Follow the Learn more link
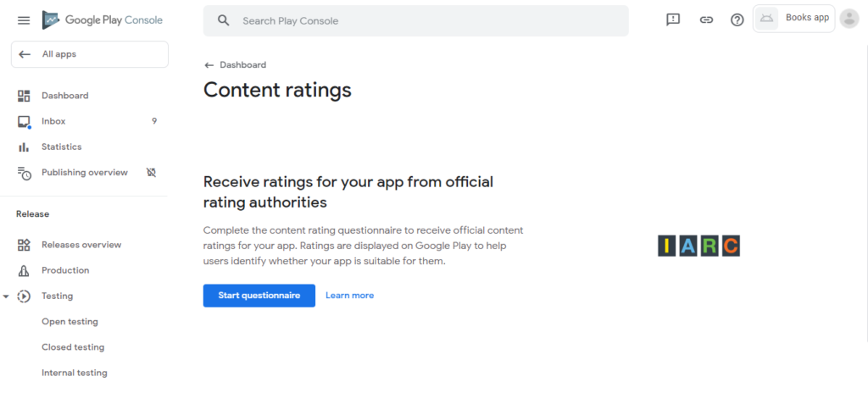The width and height of the screenshot is (868, 393). coord(349,296)
